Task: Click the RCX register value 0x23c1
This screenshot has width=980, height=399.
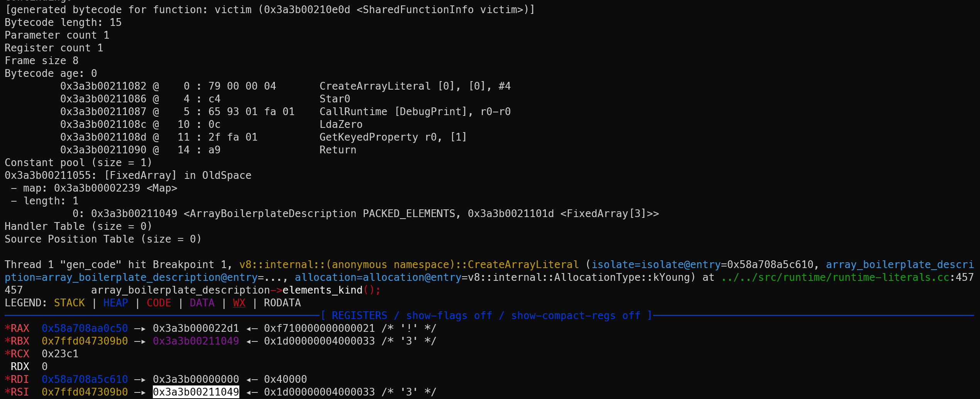Action: click(x=60, y=354)
